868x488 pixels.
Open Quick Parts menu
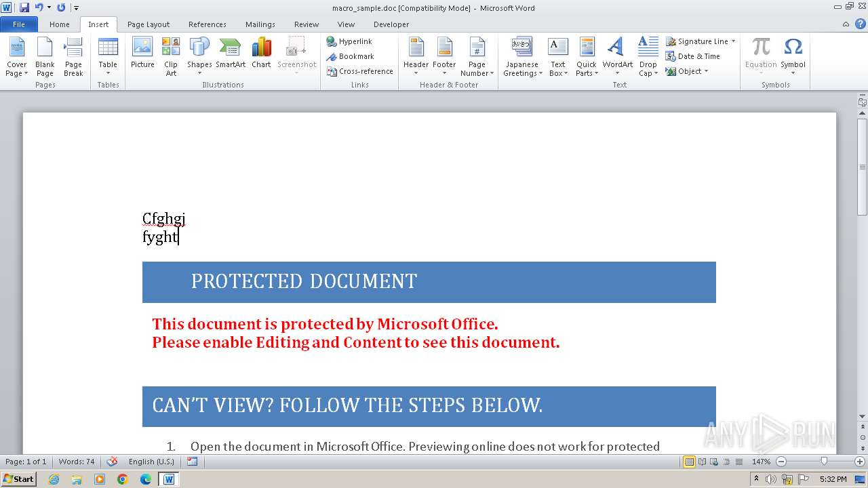pos(587,57)
